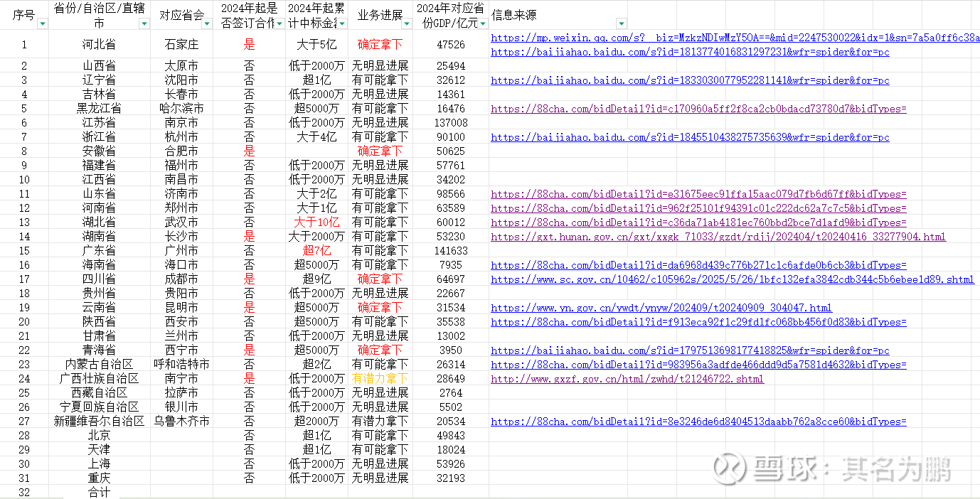
Task: Open the www.sc.gov.cn link
Action: (x=733, y=279)
